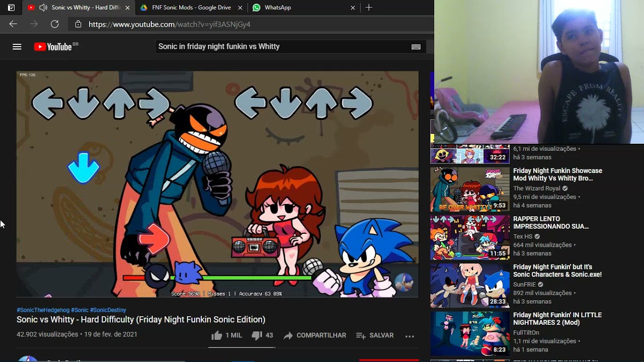Open the #SonicTheHedgehog hashtag link
Viewport: 644px width, 362px height.
coord(43,310)
